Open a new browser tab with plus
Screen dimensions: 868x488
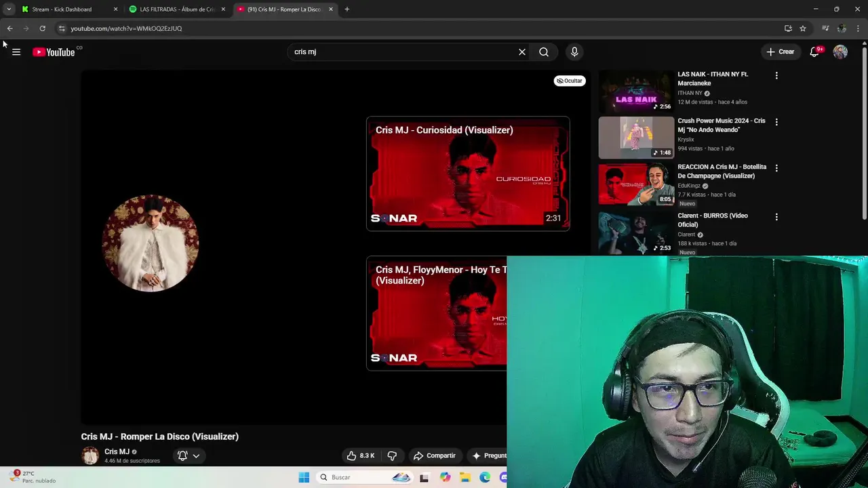pos(347,9)
